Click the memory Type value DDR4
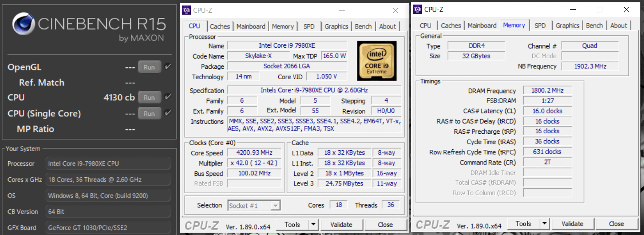Image resolution: width=644 pixels, height=235 pixels. (x=476, y=46)
